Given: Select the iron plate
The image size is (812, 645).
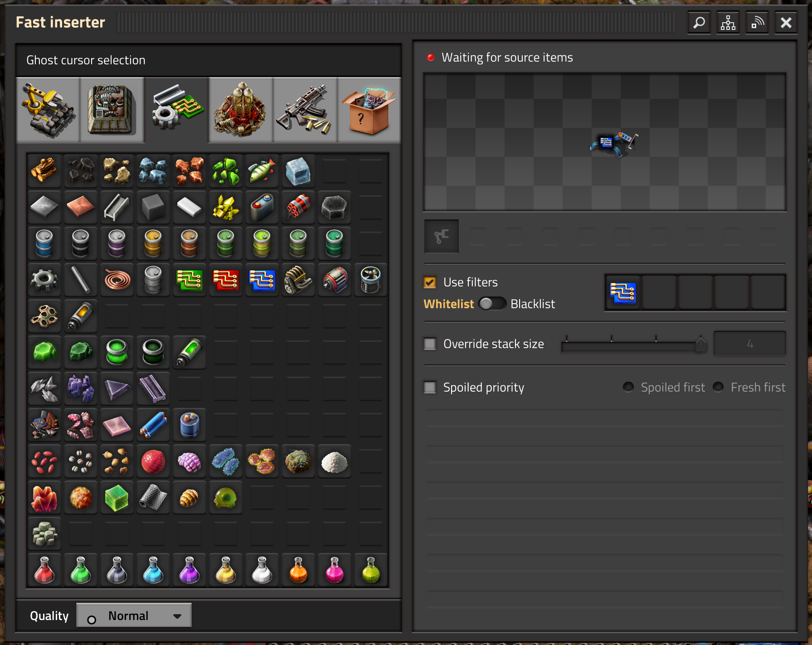Looking at the screenshot, I should coord(44,208).
